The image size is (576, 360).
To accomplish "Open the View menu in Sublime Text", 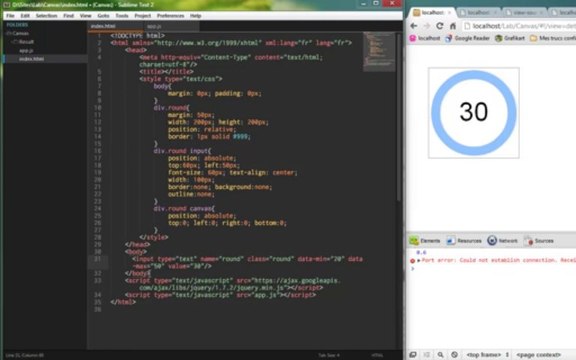I will [x=86, y=16].
